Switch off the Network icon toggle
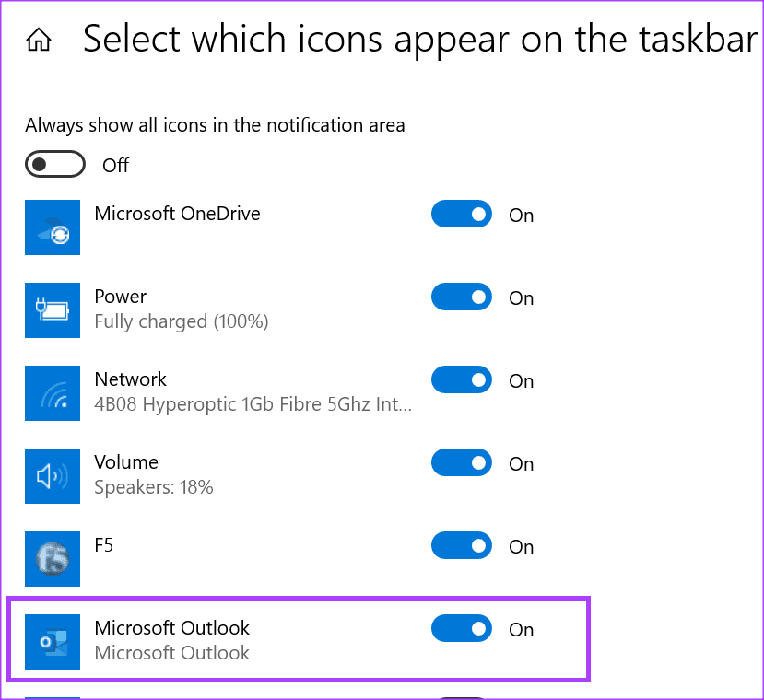Viewport: 764px width, 700px height. click(462, 379)
